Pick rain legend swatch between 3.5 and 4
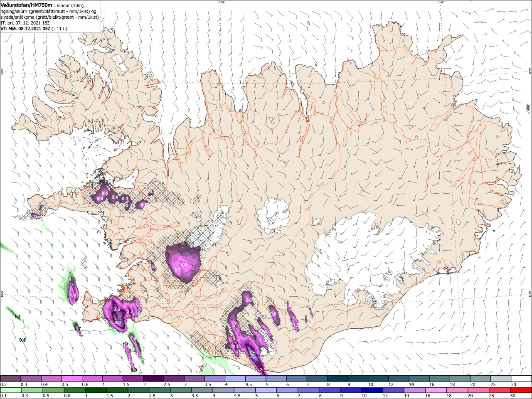532x399 pixels. (202, 390)
